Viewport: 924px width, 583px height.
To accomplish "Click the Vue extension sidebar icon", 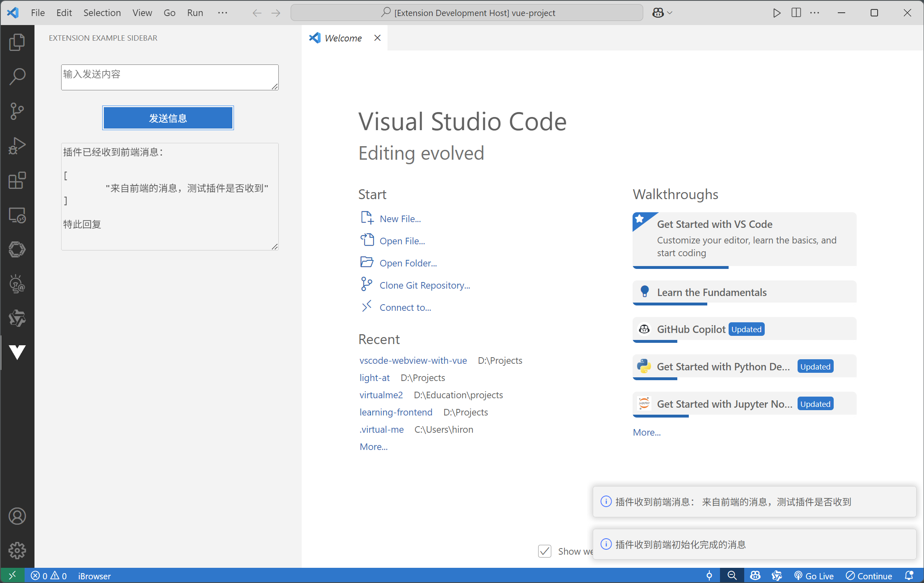I will click(17, 352).
